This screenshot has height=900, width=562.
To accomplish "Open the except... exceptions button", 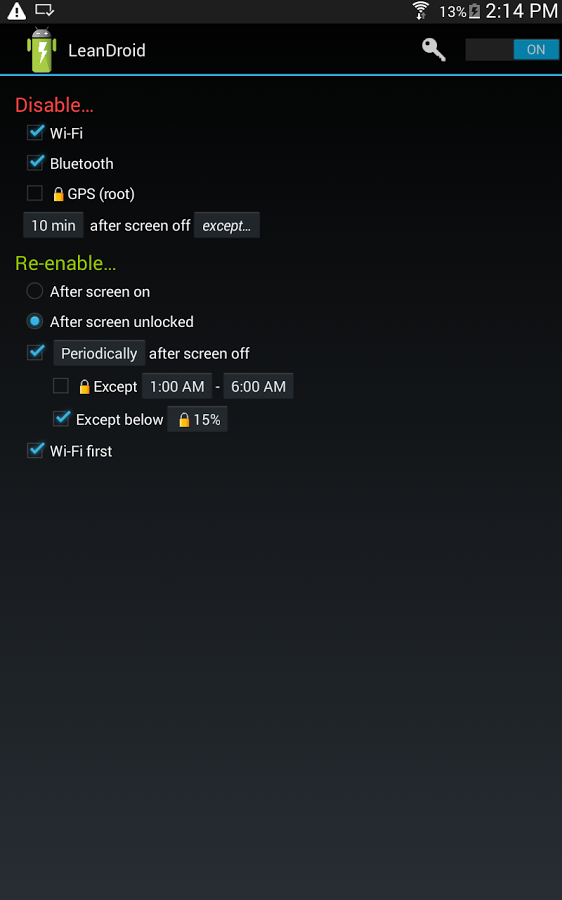I will [227, 225].
